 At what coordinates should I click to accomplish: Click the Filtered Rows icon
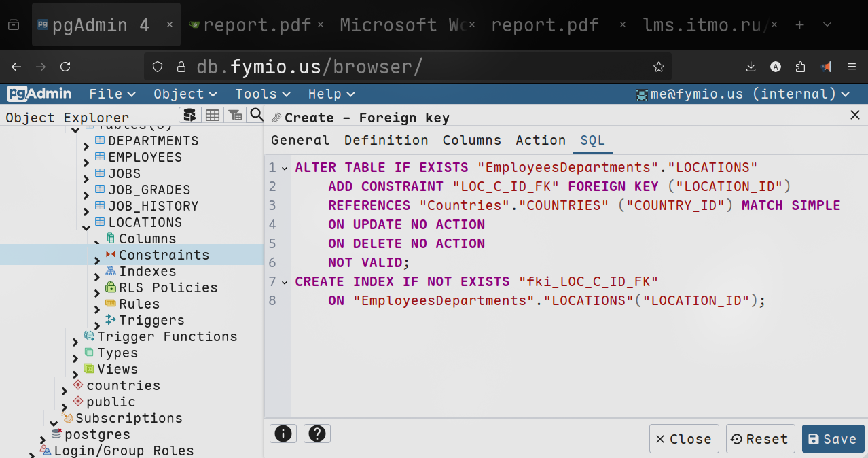[235, 115]
